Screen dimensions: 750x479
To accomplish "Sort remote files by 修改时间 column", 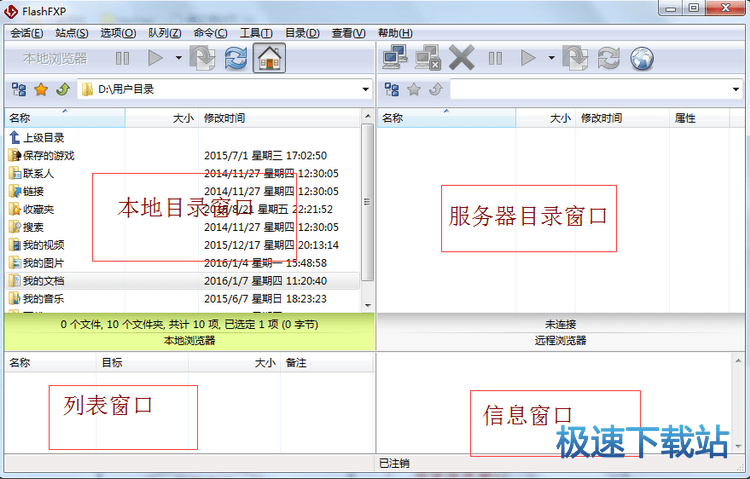I will pyautogui.click(x=622, y=118).
